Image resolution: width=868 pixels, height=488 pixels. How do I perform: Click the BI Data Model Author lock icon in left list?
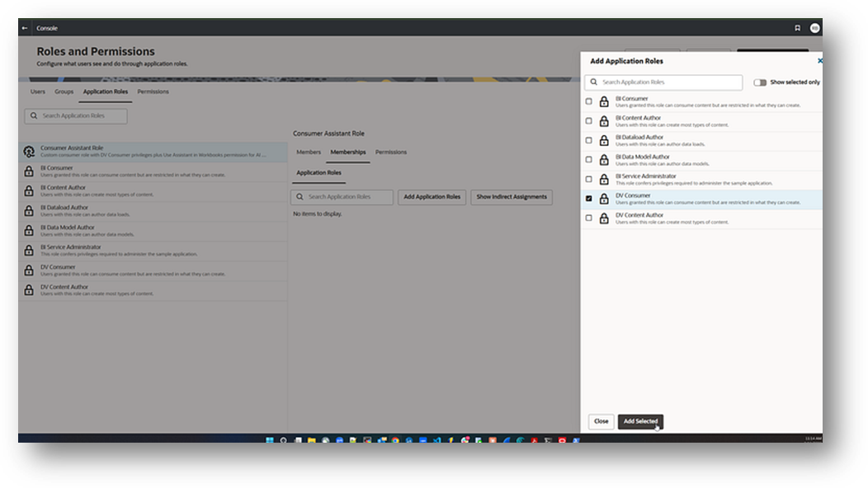coord(29,231)
